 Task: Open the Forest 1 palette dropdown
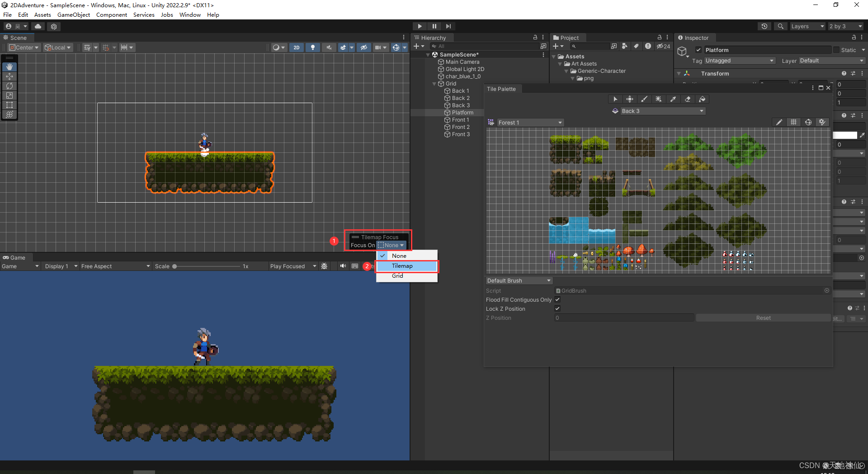click(x=530, y=123)
